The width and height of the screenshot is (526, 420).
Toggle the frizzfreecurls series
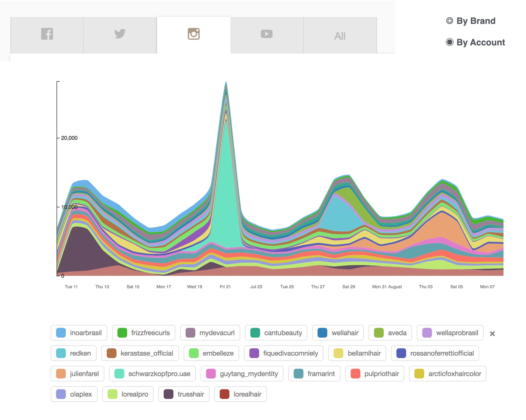(143, 333)
